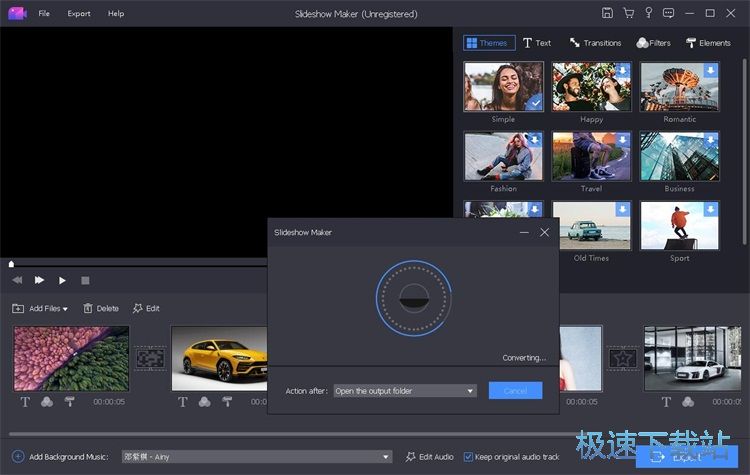Click the fast forward playback button
Image resolution: width=750 pixels, height=475 pixels.
39,280
